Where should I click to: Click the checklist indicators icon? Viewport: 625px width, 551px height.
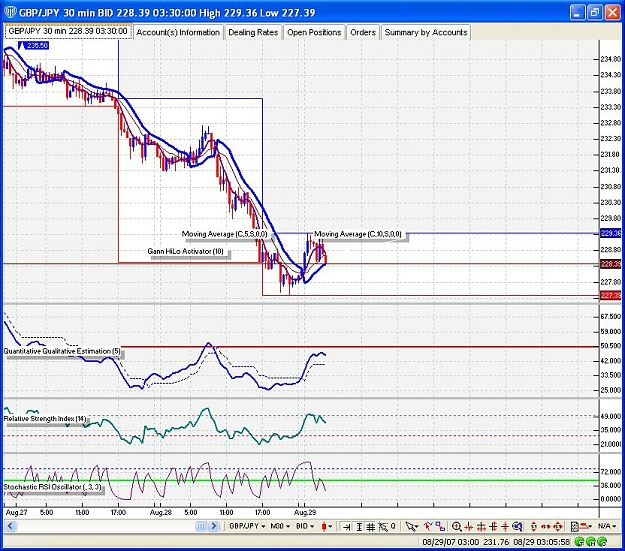(x=574, y=527)
